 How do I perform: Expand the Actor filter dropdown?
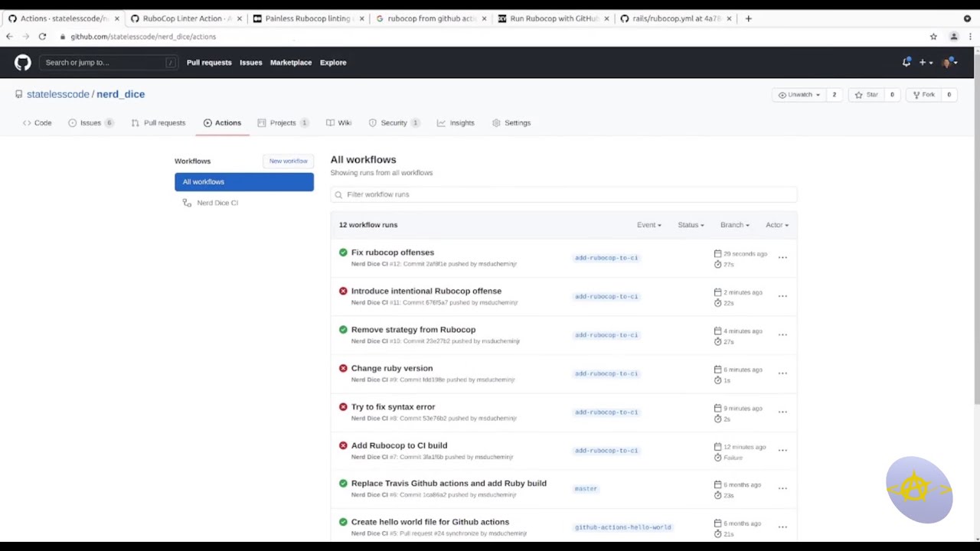(776, 225)
